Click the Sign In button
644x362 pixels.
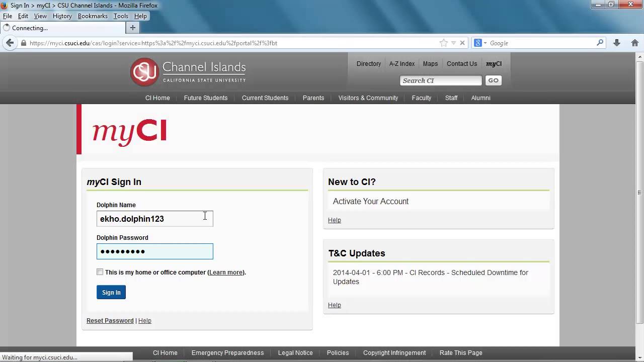[111, 292]
